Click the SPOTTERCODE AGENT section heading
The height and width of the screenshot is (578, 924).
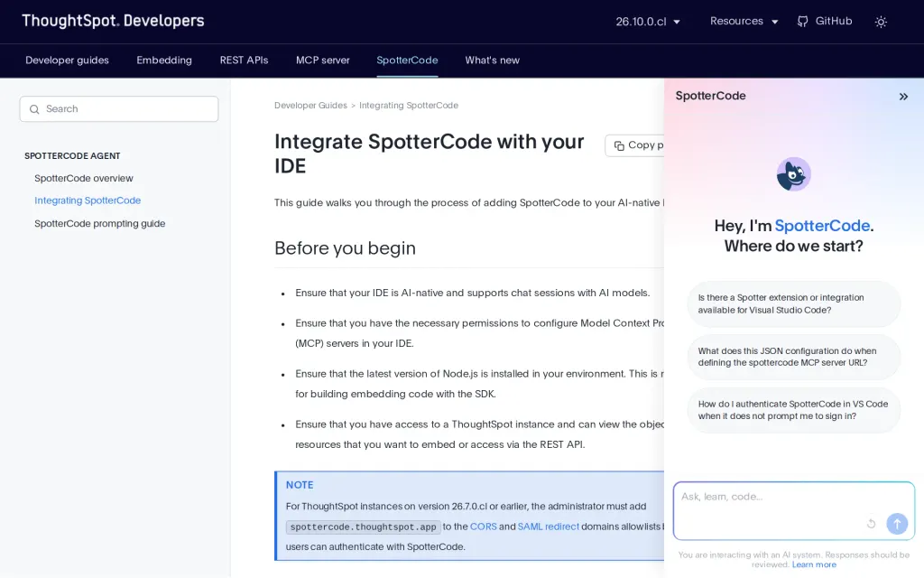pyautogui.click(x=72, y=155)
